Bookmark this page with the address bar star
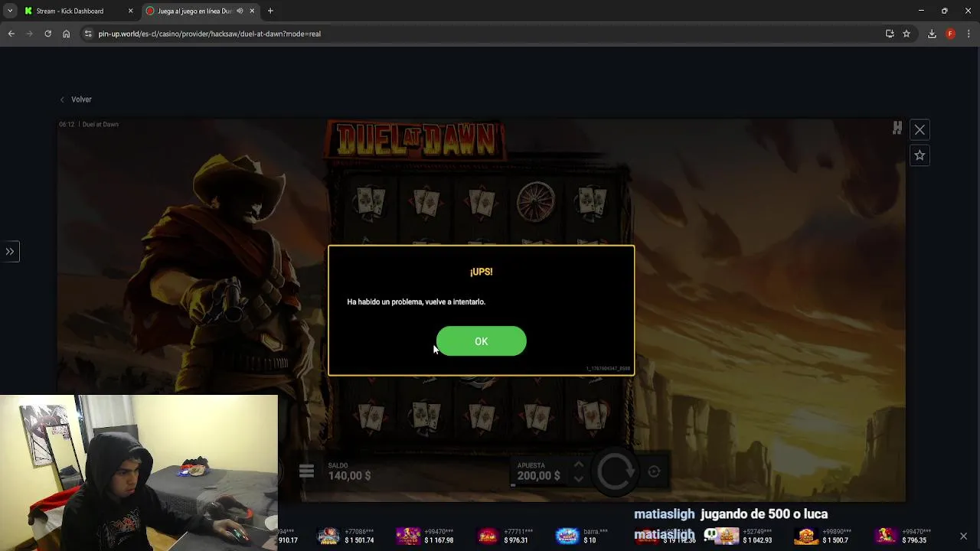 [x=906, y=34]
